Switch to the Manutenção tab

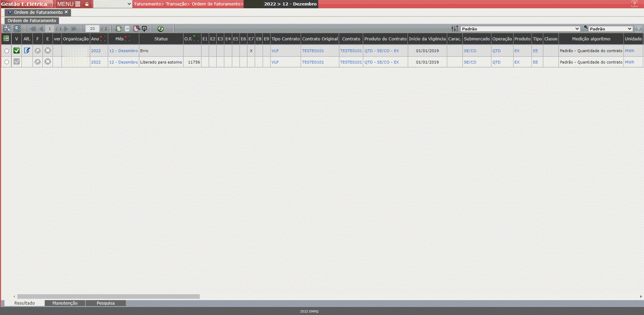(65, 303)
